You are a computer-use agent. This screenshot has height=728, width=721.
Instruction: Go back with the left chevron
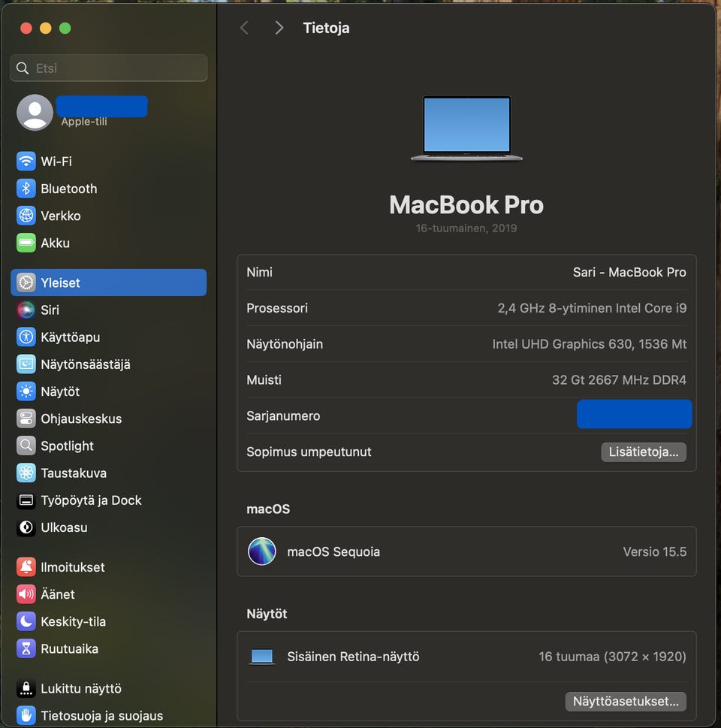point(244,28)
